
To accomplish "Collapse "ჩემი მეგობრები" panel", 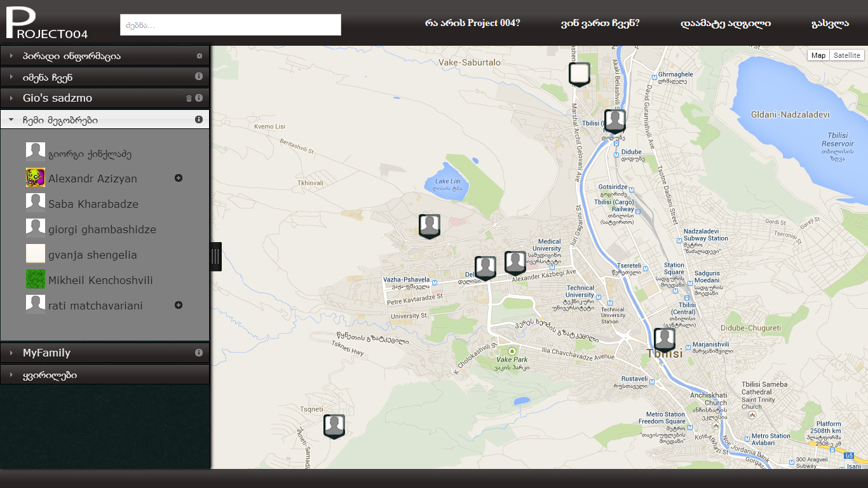I will click(x=105, y=119).
